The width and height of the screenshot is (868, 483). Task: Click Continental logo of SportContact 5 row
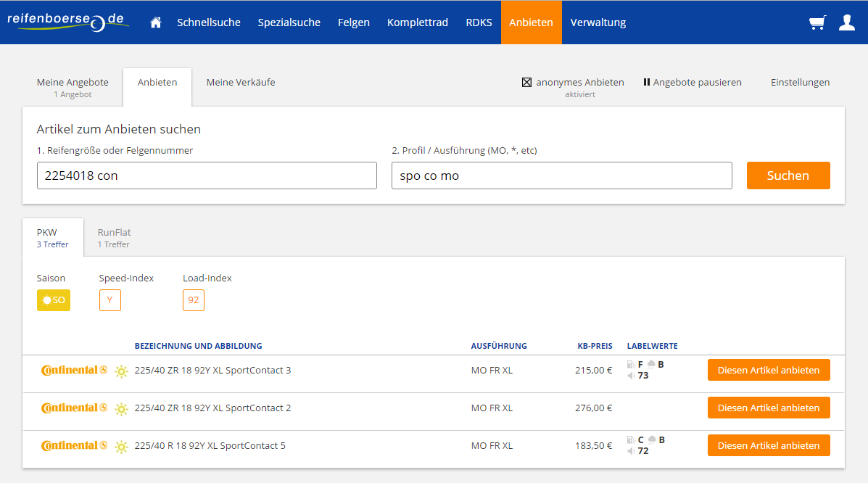74,446
